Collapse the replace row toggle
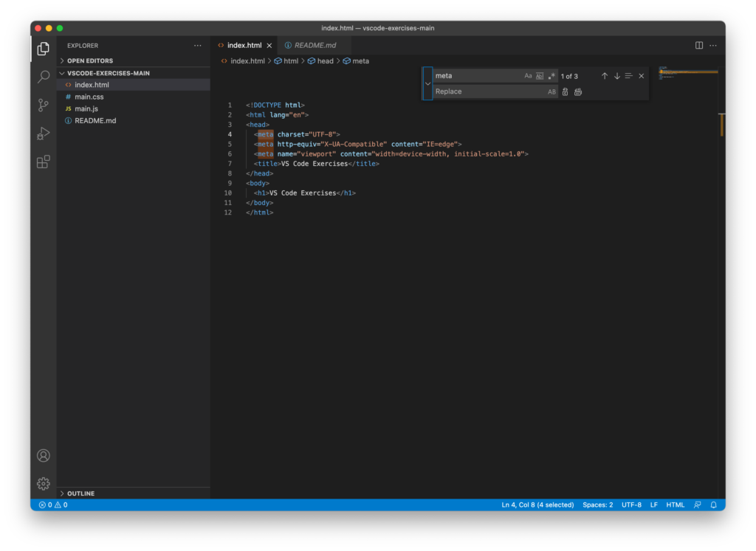 [x=427, y=84]
